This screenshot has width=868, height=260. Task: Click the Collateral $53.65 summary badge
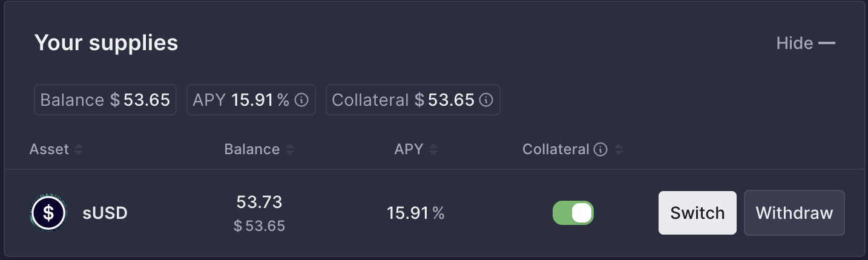413,100
